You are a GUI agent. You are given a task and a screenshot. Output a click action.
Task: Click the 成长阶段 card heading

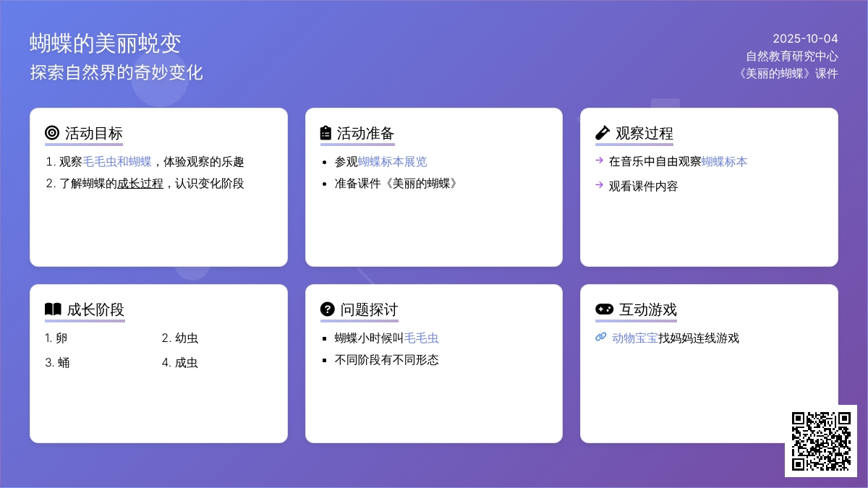pos(95,309)
